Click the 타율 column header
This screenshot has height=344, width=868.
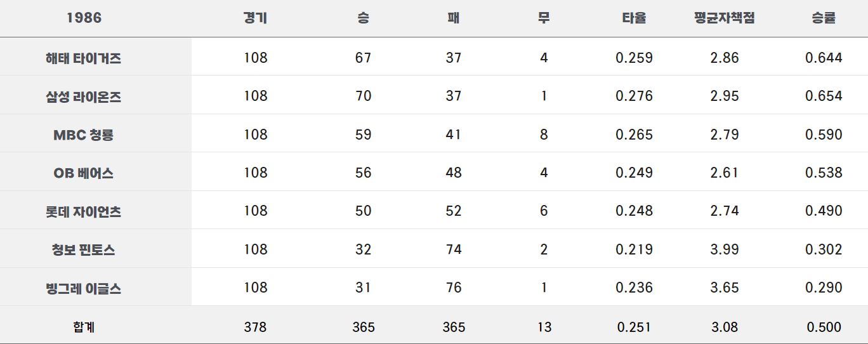(x=634, y=18)
